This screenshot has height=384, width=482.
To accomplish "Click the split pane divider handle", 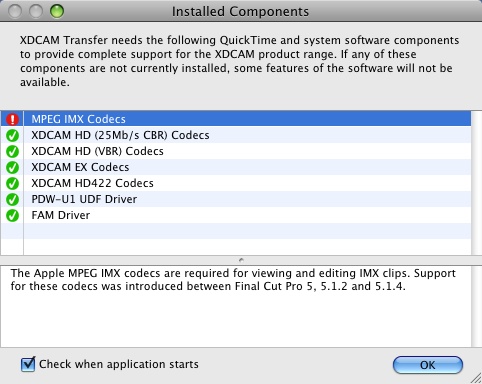I will click(241, 260).
